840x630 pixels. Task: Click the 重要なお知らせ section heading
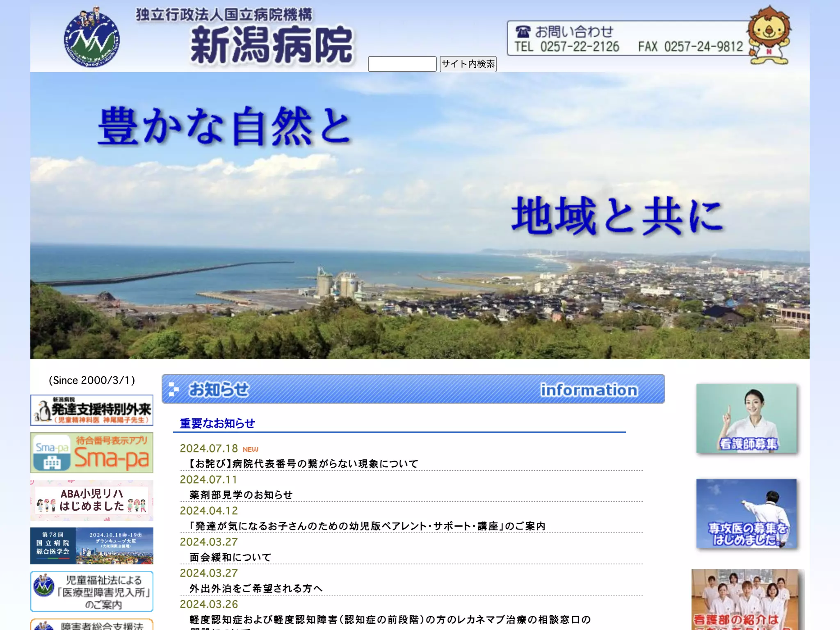click(x=217, y=423)
